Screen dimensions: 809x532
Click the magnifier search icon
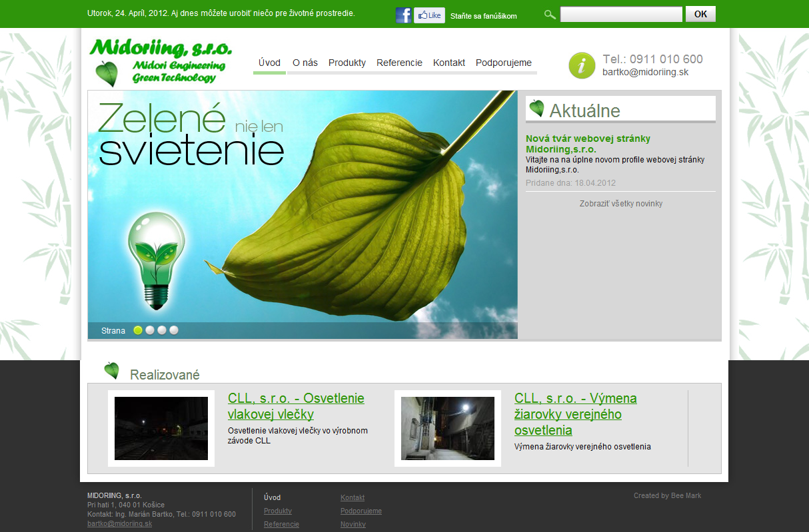click(550, 15)
